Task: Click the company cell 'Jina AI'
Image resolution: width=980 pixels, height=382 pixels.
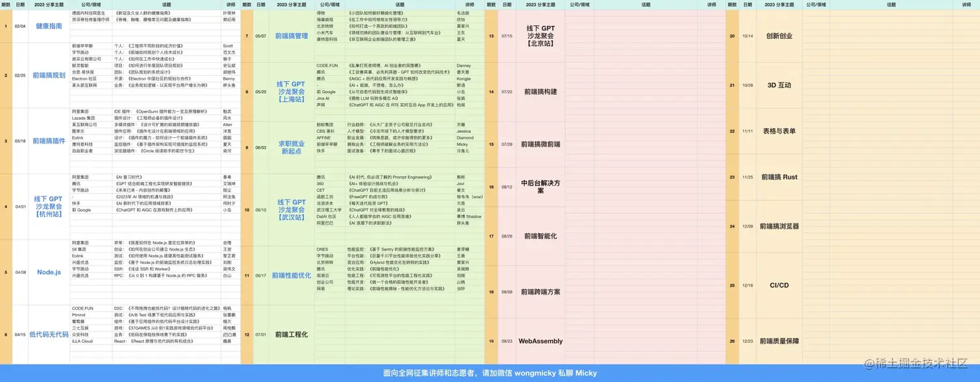Action: pyautogui.click(x=331, y=98)
